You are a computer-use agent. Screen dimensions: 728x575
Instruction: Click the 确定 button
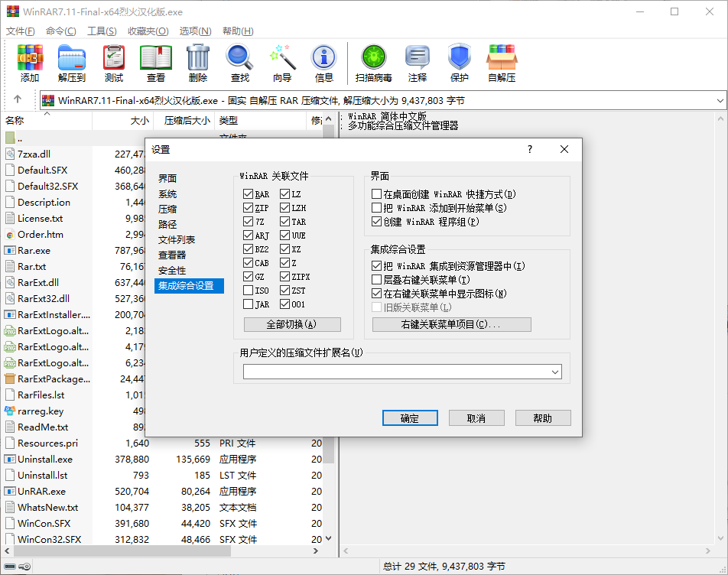coord(410,418)
